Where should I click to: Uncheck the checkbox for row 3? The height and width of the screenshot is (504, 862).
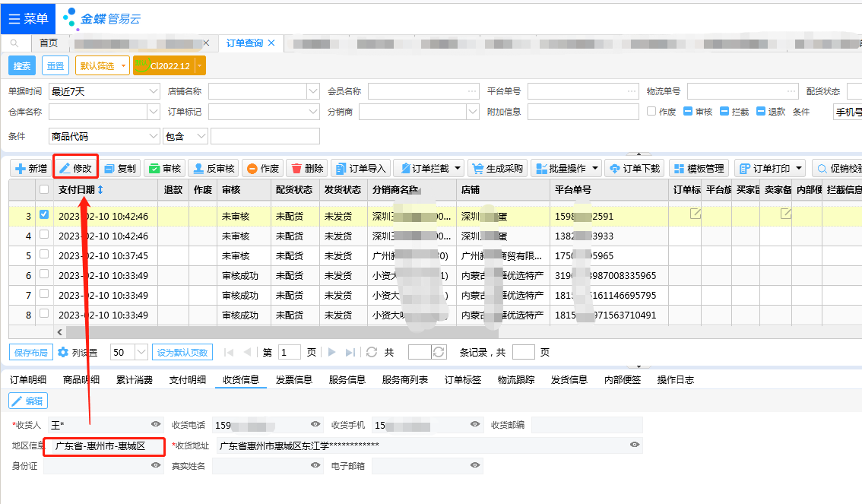tap(44, 216)
